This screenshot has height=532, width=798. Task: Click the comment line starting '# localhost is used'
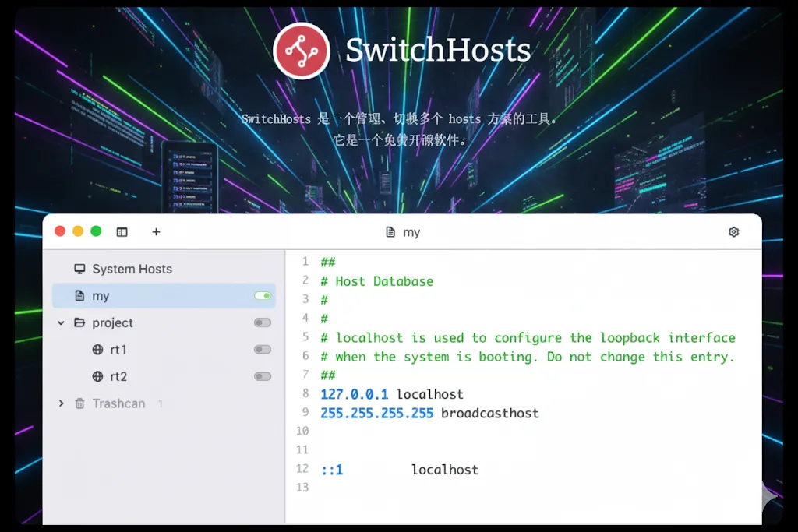[528, 338]
